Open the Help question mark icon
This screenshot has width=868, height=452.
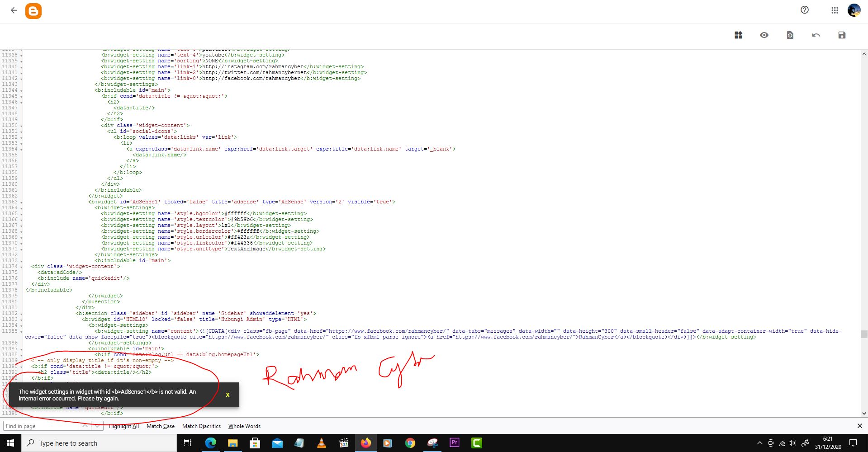coord(805,10)
